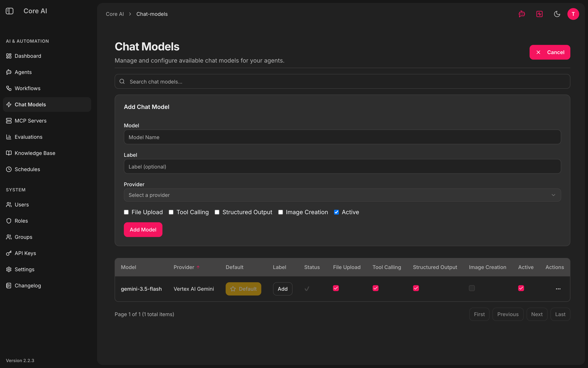Viewport: 588px width, 368px height.
Task: Navigate to MCP Servers
Action: [x=47, y=121]
